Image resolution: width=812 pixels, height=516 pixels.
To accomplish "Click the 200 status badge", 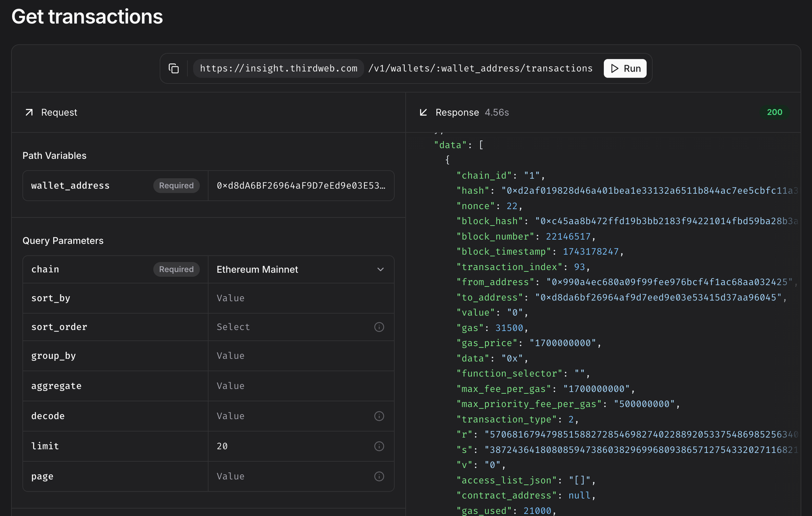I will click(x=774, y=113).
